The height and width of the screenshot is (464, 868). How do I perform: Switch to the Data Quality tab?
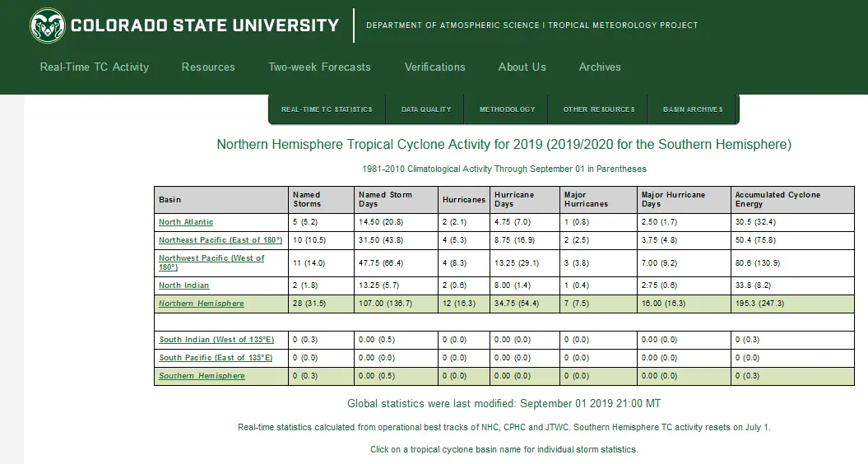tap(425, 109)
